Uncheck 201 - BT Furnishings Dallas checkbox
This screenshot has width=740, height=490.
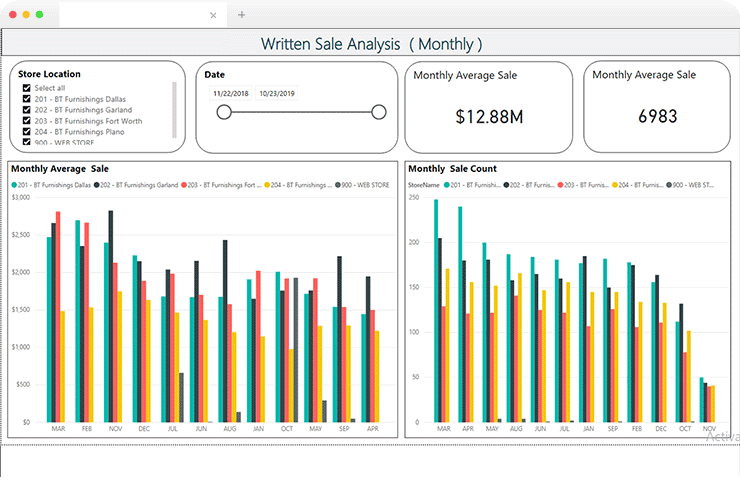[27, 99]
